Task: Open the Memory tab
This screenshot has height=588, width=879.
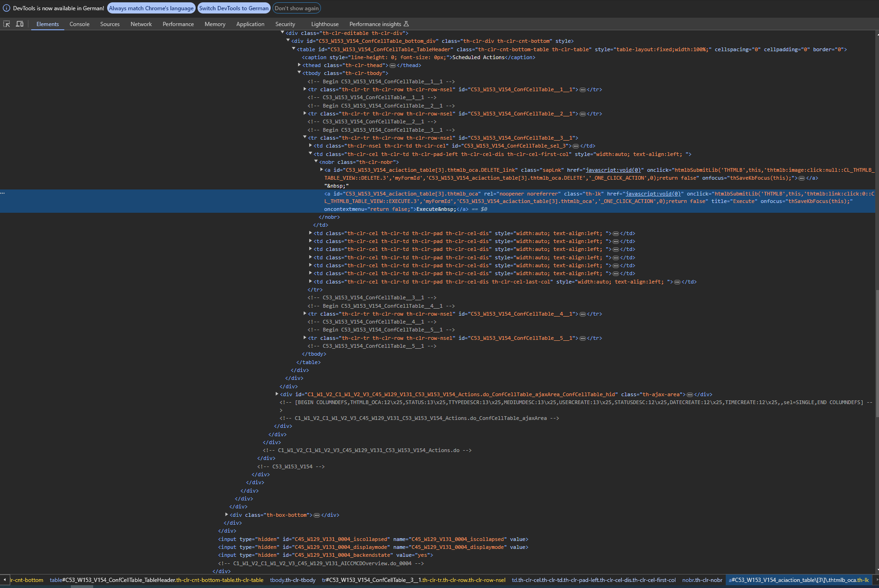Action: [x=215, y=24]
